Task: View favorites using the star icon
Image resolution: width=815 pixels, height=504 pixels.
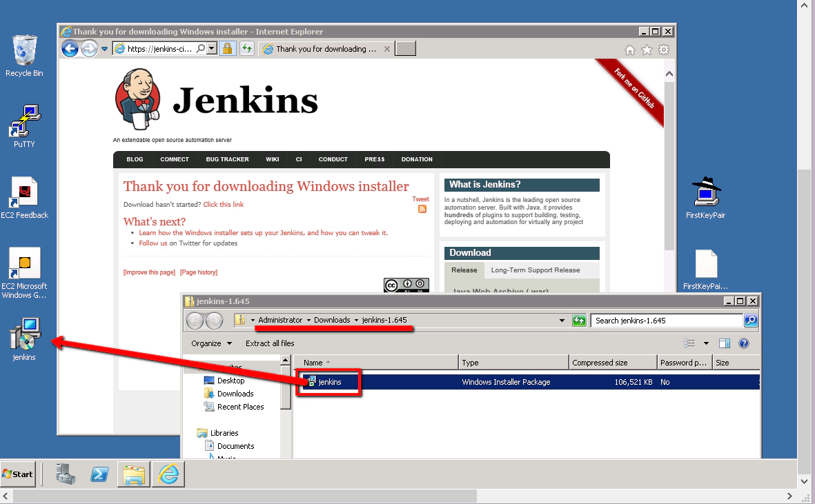Action: (x=646, y=49)
